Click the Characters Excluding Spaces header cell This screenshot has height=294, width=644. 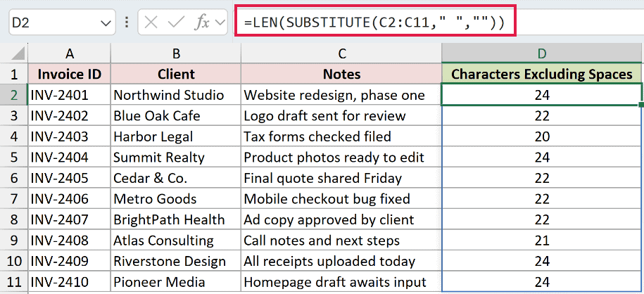point(542,75)
